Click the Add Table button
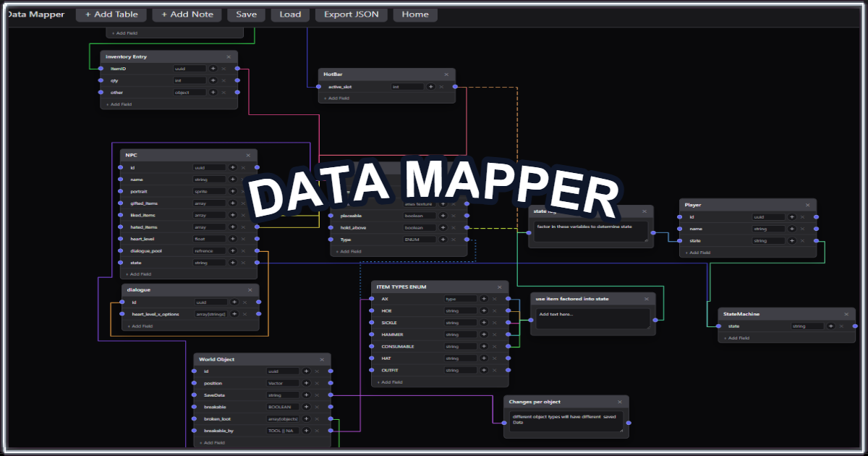 (111, 14)
